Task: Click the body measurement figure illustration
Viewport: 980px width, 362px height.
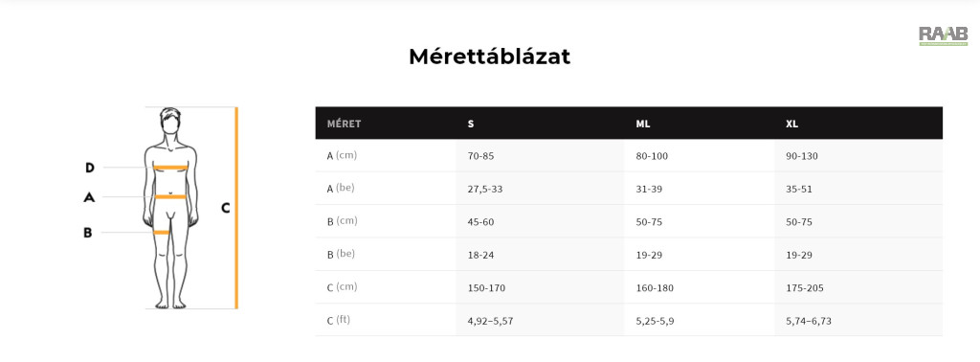Action: coord(170,208)
